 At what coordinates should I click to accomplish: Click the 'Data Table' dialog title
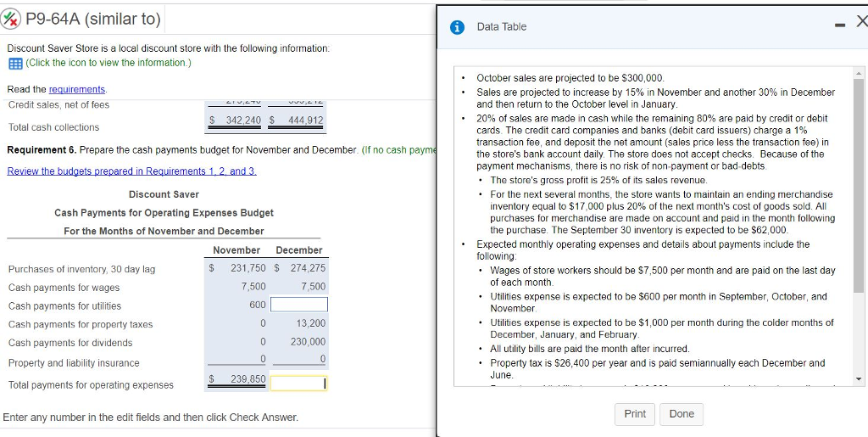coord(502,26)
